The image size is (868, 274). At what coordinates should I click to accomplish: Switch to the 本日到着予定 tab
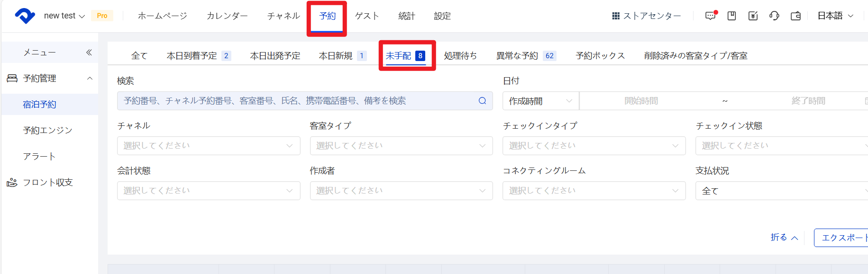point(192,56)
